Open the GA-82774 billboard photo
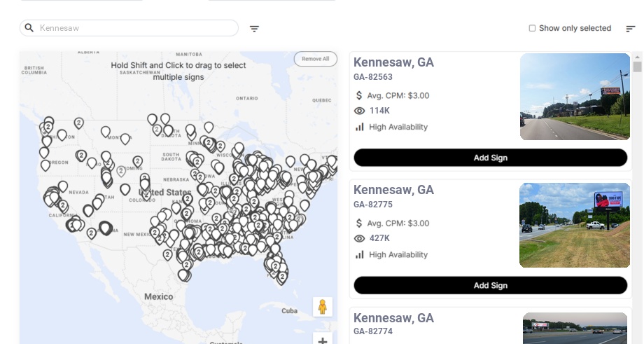 pos(575,328)
